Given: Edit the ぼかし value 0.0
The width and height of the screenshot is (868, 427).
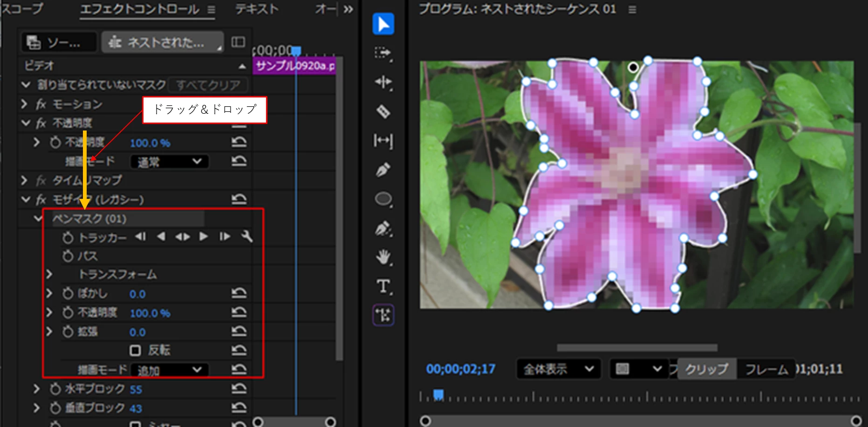Looking at the screenshot, I should click(x=137, y=294).
